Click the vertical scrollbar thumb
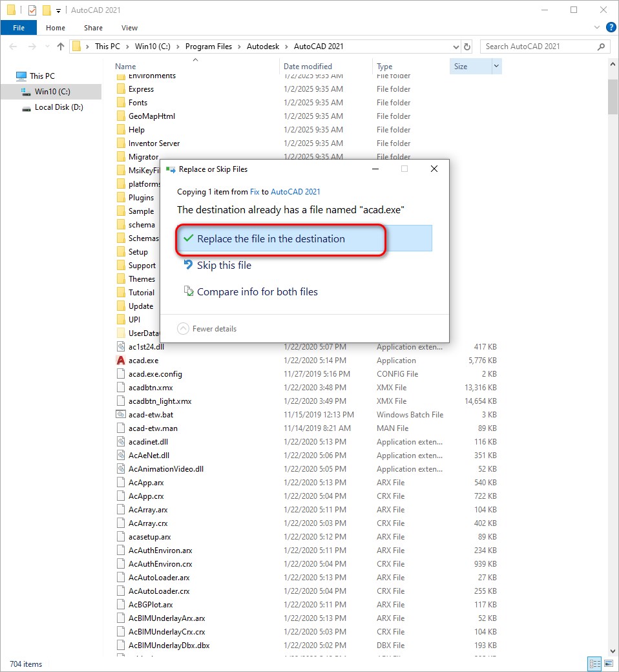This screenshot has height=672, width=619. [613, 98]
